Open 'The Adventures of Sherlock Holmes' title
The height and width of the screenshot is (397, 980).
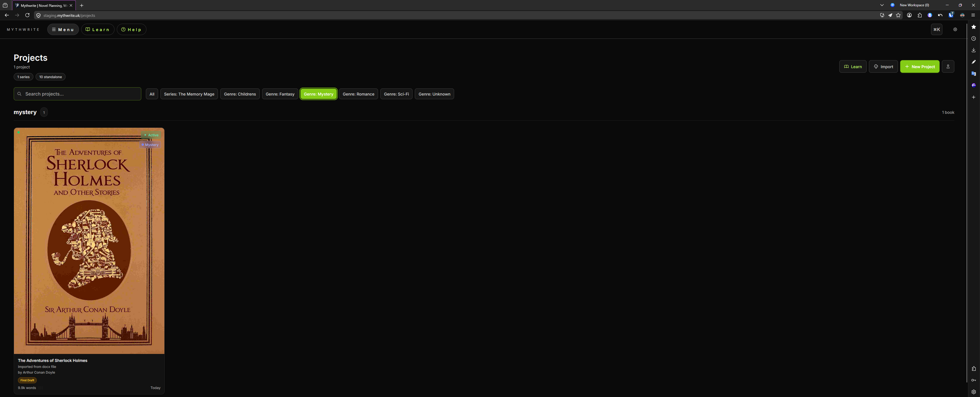(52, 360)
